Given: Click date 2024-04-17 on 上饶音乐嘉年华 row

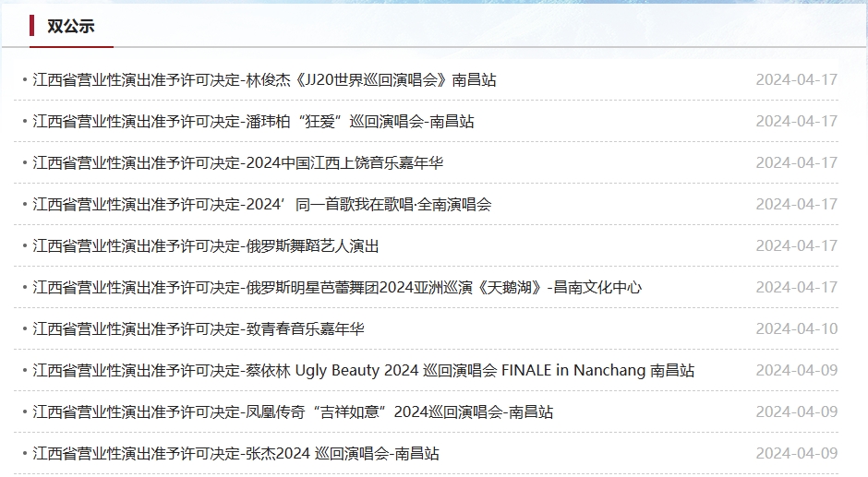Looking at the screenshot, I should click(x=797, y=162).
